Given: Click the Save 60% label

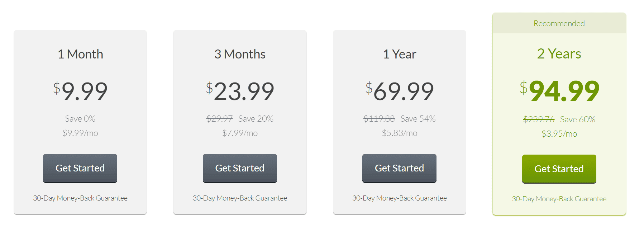Looking at the screenshot, I should point(577,119).
